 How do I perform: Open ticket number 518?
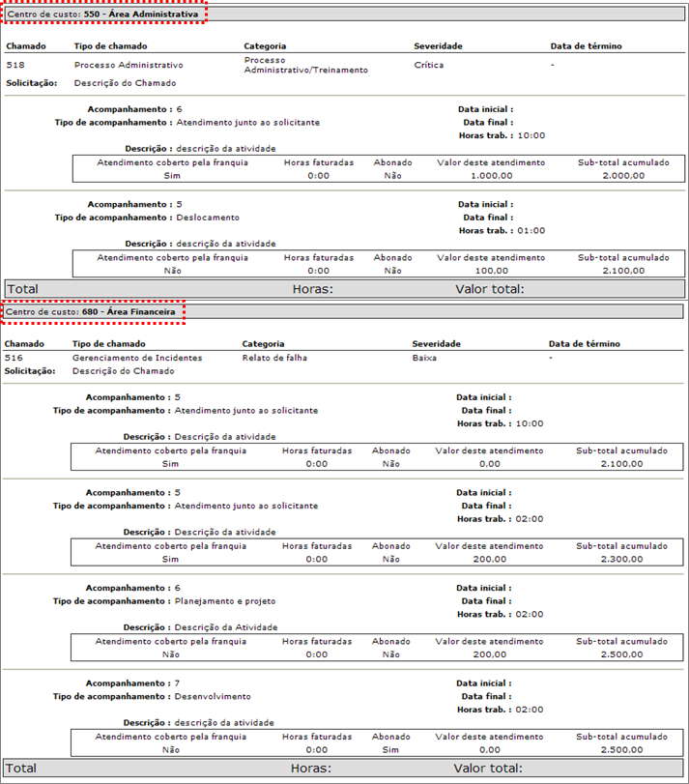[x=15, y=65]
